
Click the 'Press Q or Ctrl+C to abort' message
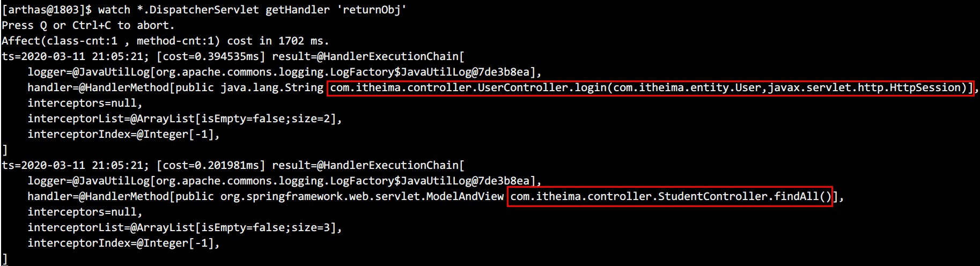[88, 25]
